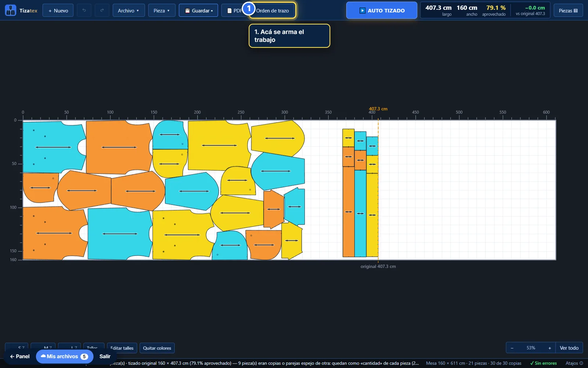The image size is (588, 368).
Task: Click the orange 407.3 cm ruler marker
Action: (x=378, y=109)
